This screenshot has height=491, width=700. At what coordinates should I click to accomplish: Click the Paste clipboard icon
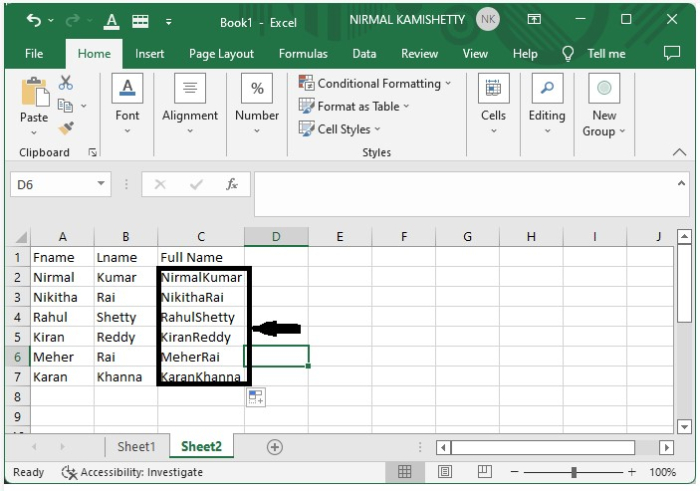coord(34,93)
